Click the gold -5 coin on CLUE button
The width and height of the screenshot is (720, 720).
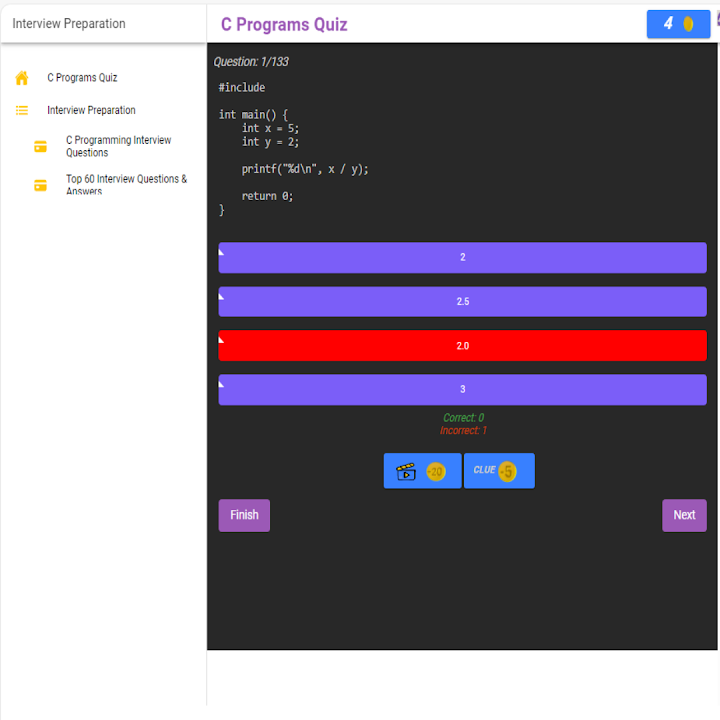pyautogui.click(x=507, y=471)
